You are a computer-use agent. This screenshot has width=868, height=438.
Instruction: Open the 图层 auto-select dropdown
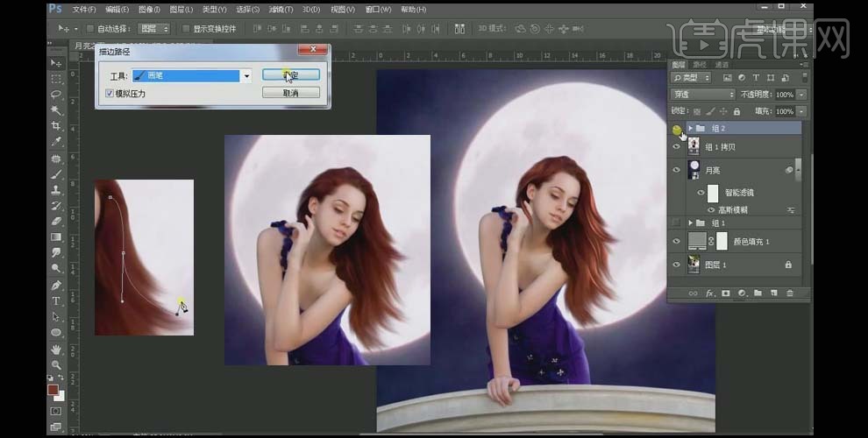[x=154, y=29]
